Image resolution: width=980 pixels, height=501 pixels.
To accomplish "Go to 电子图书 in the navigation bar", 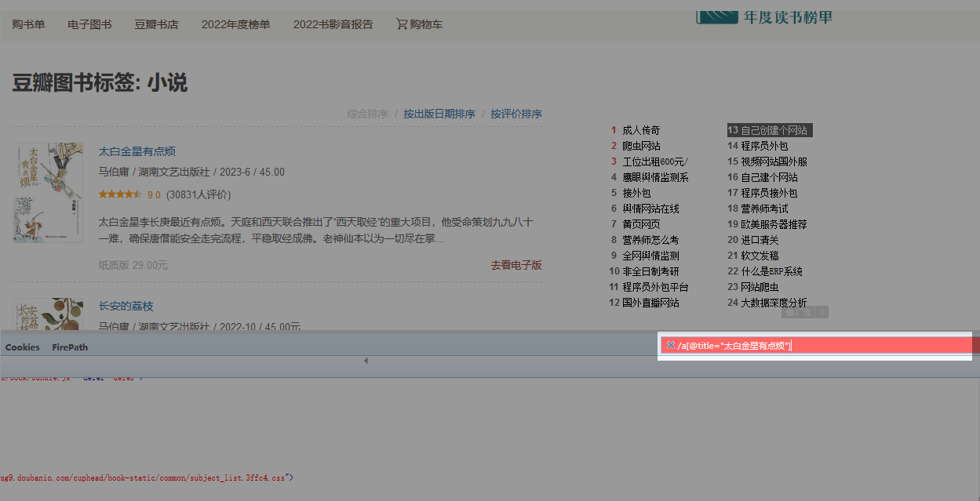I will [89, 24].
